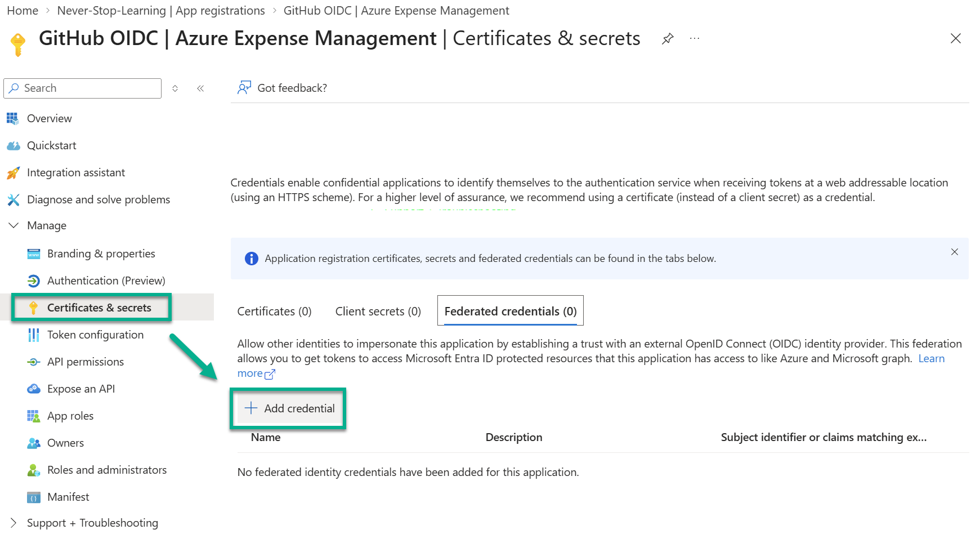980x543 pixels.
Task: Go to Home breadcrumb
Action: point(23,11)
